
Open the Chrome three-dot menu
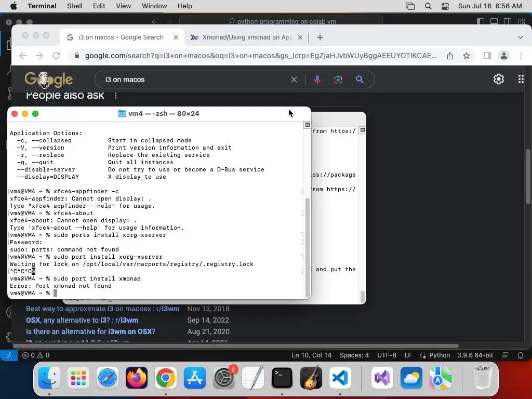pos(521,56)
